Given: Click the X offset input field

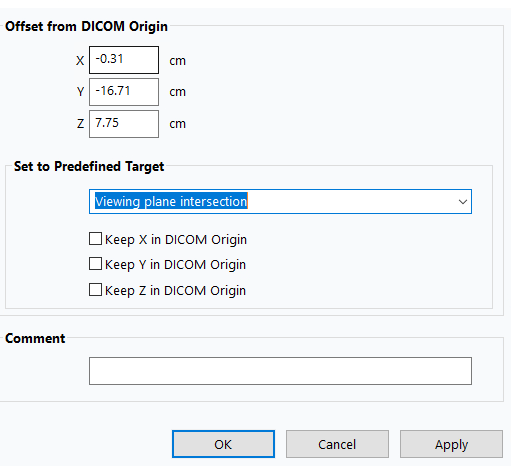Looking at the screenshot, I should [124, 60].
